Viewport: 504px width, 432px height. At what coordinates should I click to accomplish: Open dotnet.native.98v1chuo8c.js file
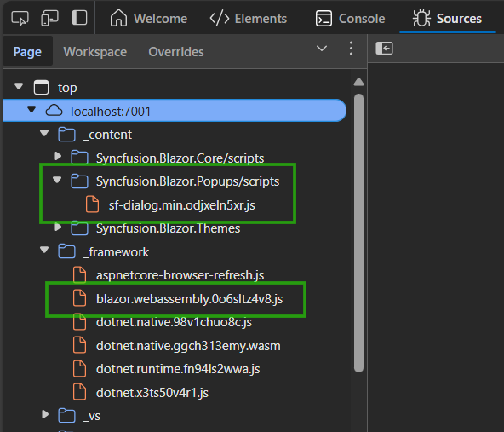coord(174,322)
